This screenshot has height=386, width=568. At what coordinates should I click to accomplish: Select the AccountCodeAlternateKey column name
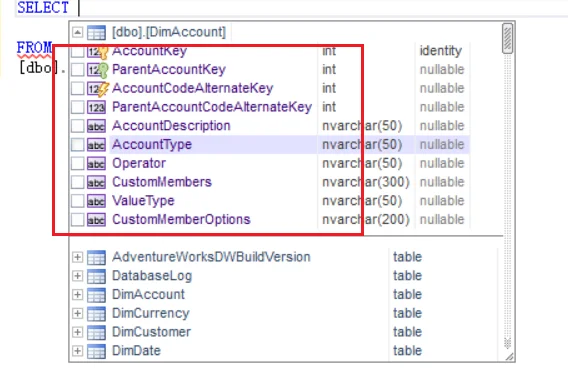point(192,88)
